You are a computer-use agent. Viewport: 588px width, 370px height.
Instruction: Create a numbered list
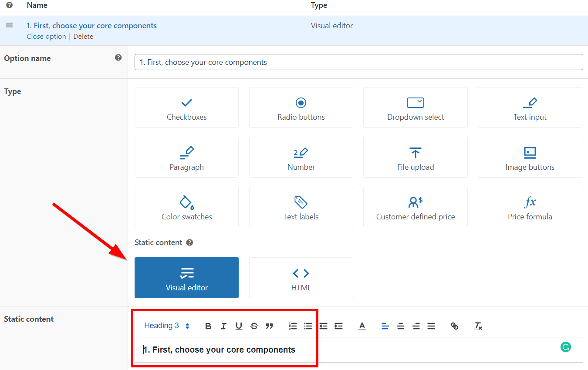(x=293, y=326)
